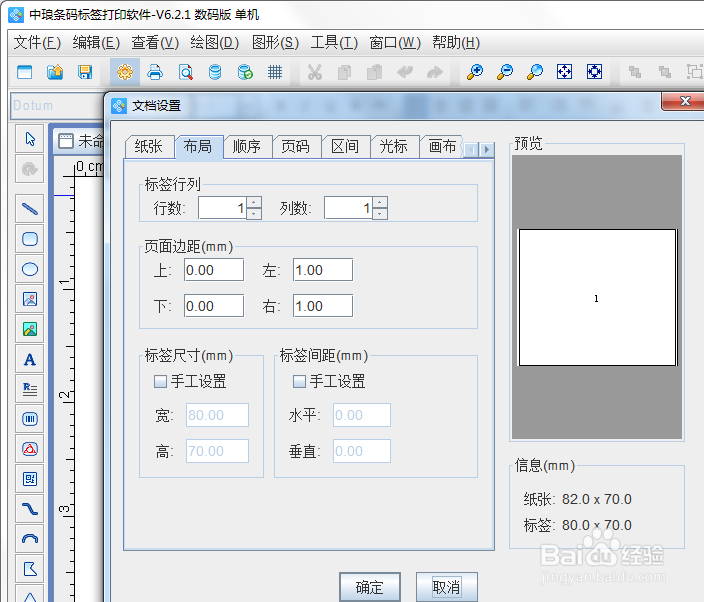Click the open file toolbar icon
704x602 pixels.
point(55,72)
